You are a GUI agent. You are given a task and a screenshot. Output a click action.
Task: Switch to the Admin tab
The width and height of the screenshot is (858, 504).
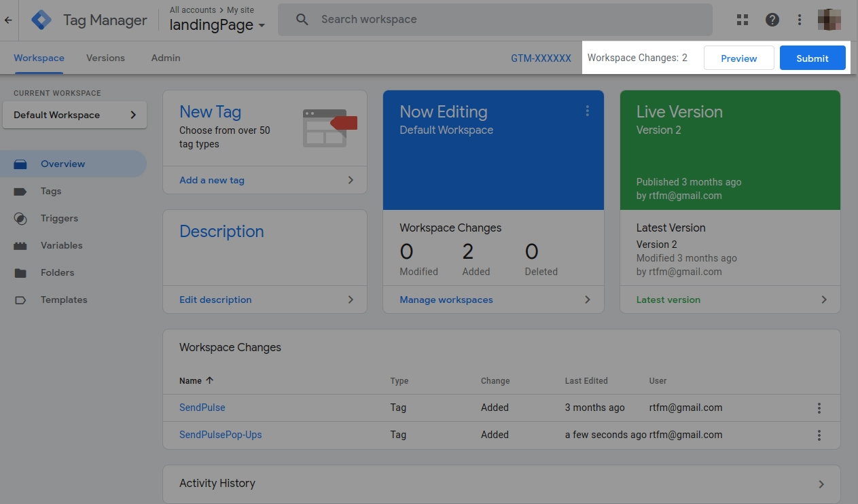click(x=166, y=58)
